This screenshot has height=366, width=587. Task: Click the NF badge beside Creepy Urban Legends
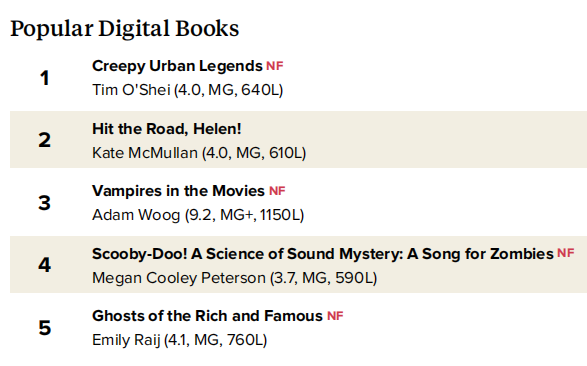(x=274, y=66)
